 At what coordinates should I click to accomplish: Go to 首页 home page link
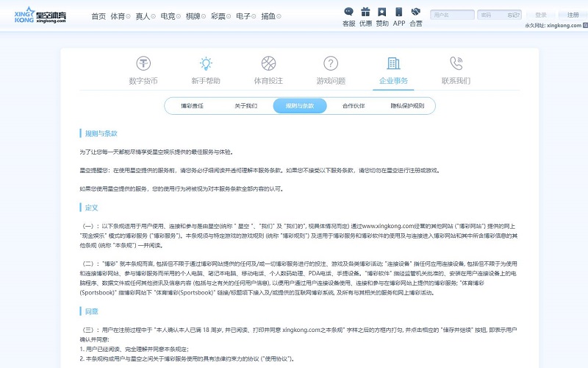[x=98, y=16]
